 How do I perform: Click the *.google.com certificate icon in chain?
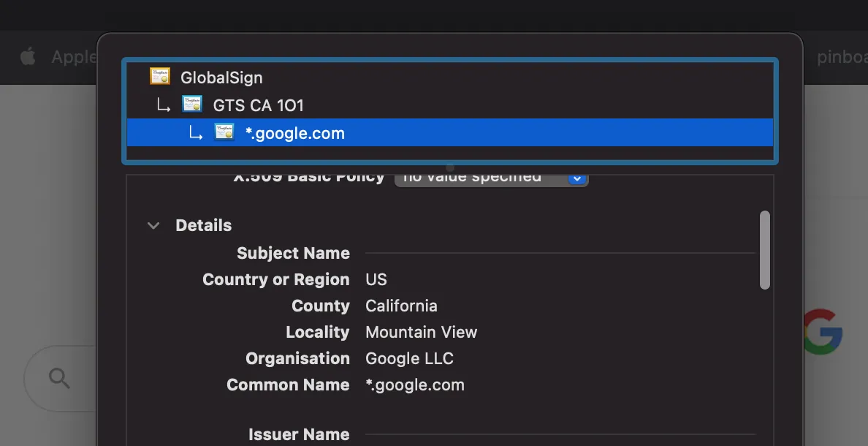[x=224, y=132]
